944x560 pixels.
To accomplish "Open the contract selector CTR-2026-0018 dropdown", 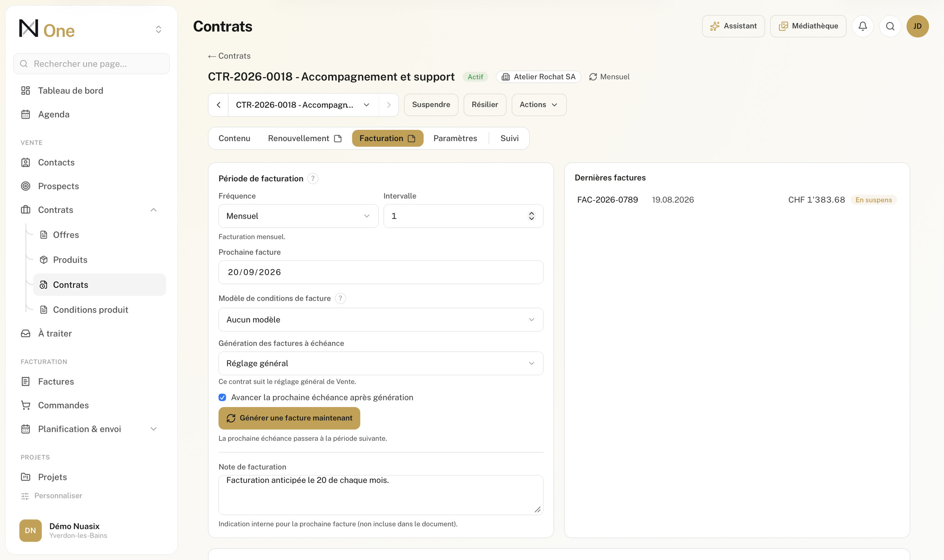I will 303,105.
